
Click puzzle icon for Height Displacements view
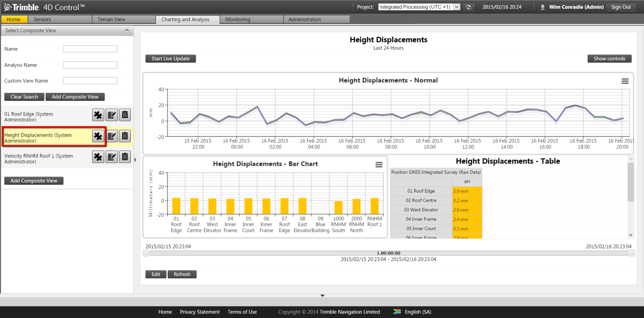pyautogui.click(x=98, y=136)
